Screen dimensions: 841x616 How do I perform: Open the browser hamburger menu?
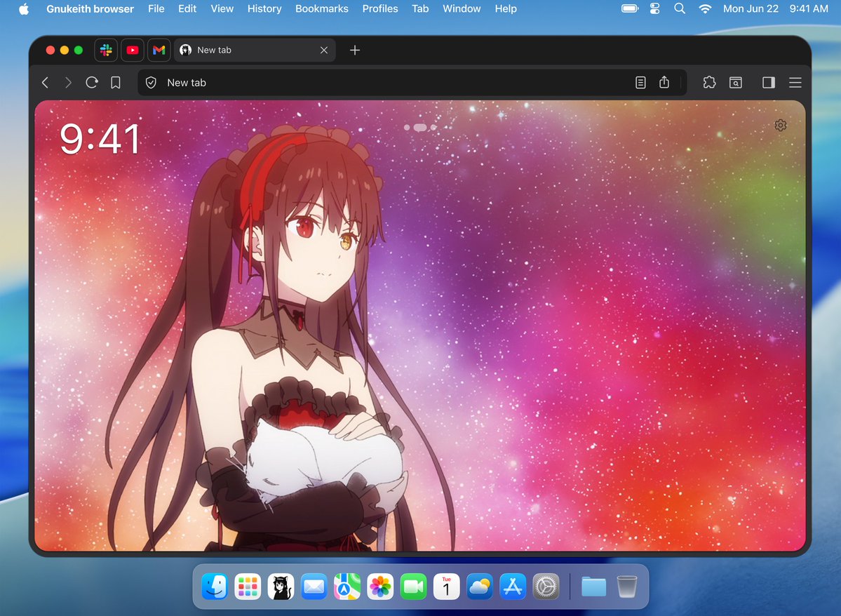point(795,82)
